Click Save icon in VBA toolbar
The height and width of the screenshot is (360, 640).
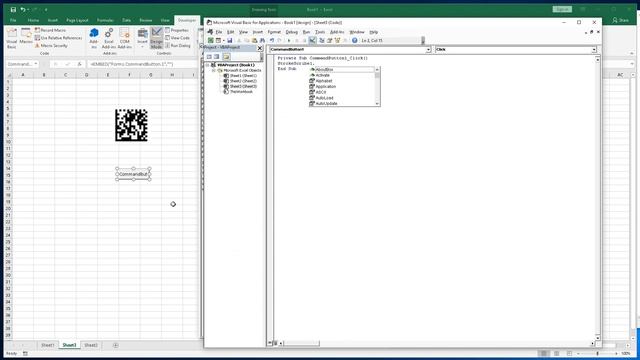[x=230, y=40]
